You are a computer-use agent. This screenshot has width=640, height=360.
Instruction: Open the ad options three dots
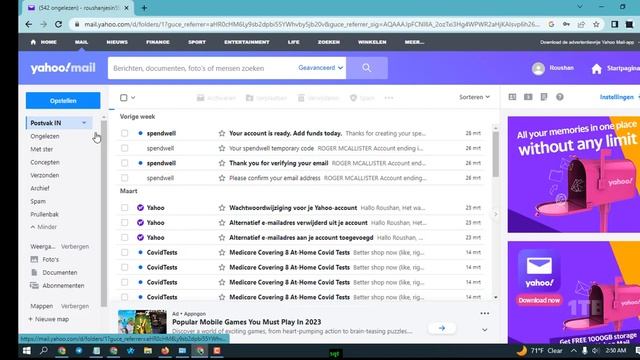pyautogui.click(x=484, y=313)
